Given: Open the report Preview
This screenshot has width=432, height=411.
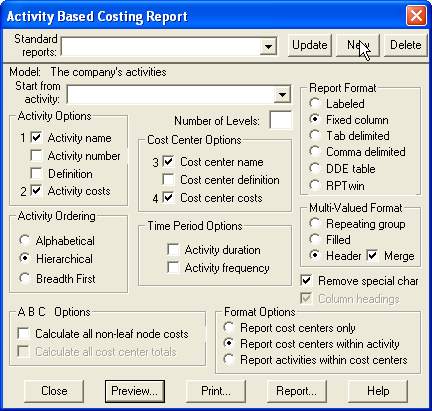Looking at the screenshot, I should tap(135, 391).
